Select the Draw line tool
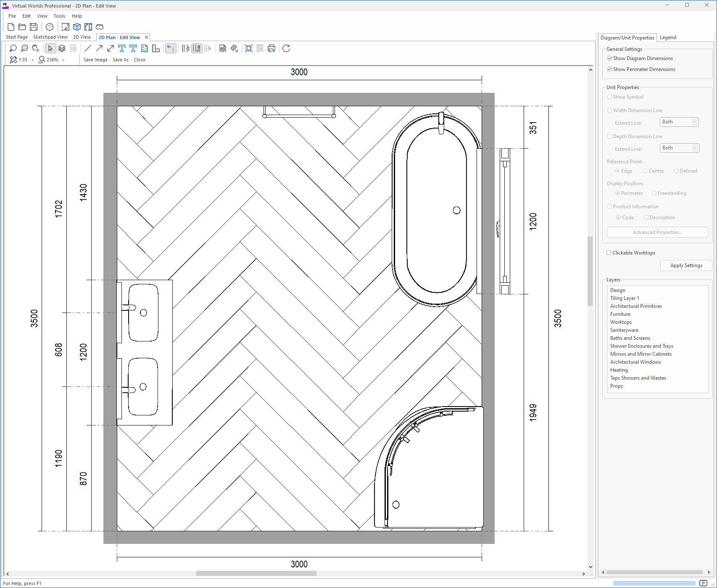Image resolution: width=717 pixels, height=588 pixels. point(88,48)
